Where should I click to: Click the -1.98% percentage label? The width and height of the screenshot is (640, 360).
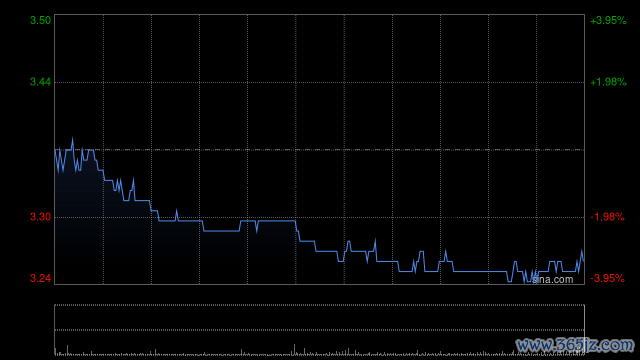607,217
